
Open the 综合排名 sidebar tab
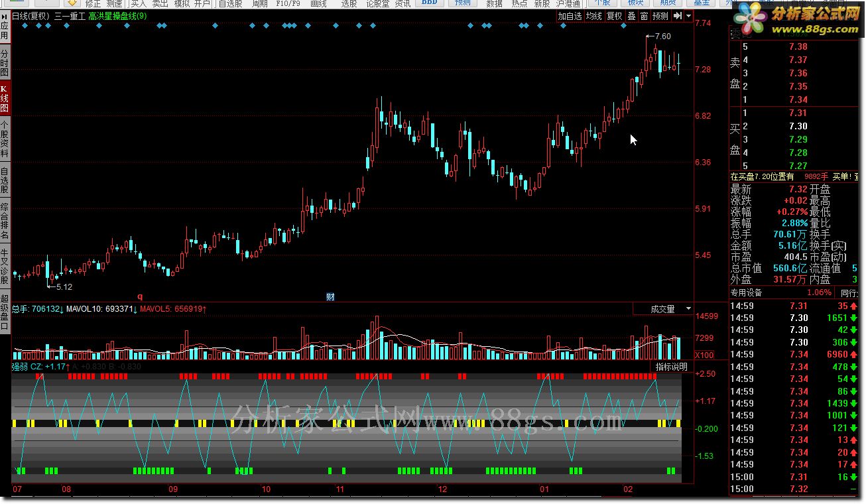point(5,221)
